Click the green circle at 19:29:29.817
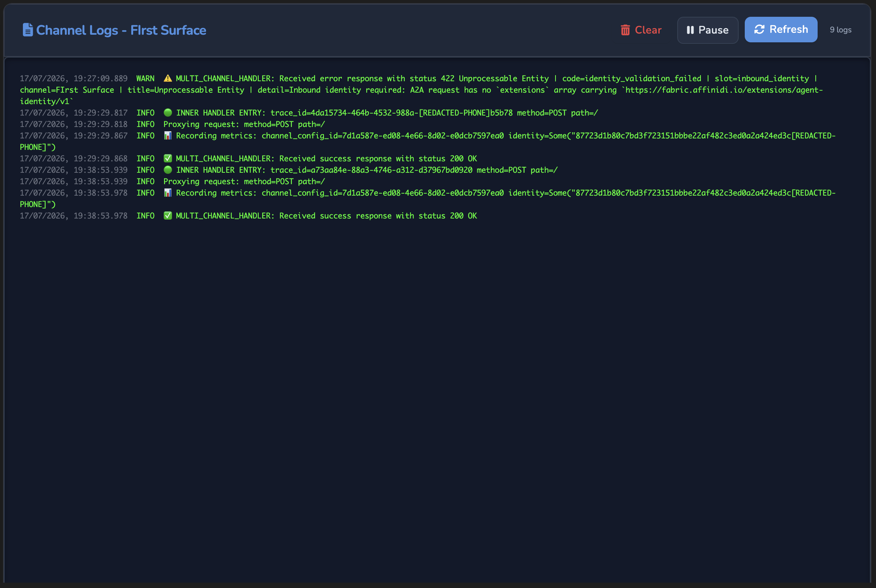This screenshot has height=588, width=876. 167,112
